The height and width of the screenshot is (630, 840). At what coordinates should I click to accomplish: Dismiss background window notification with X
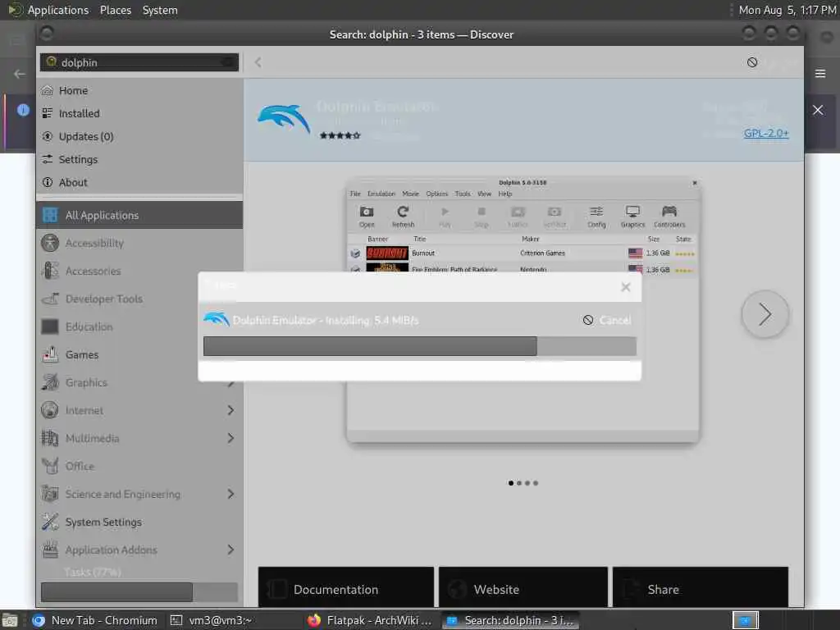pos(818,111)
